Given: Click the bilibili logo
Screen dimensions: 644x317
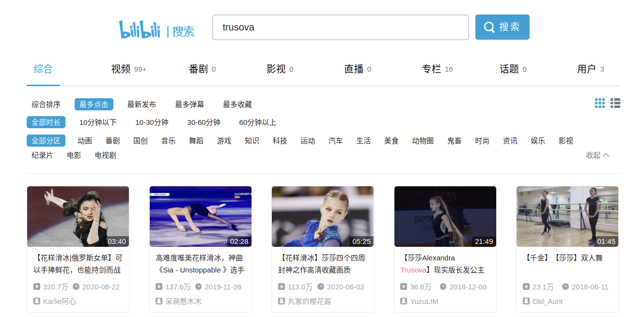Looking at the screenshot, I should pyautogui.click(x=140, y=29).
